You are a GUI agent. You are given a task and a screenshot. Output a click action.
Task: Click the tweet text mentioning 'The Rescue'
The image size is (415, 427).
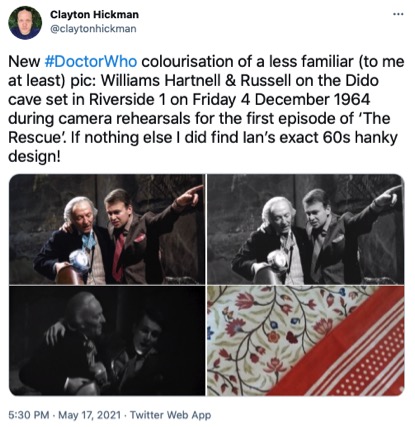click(206, 109)
